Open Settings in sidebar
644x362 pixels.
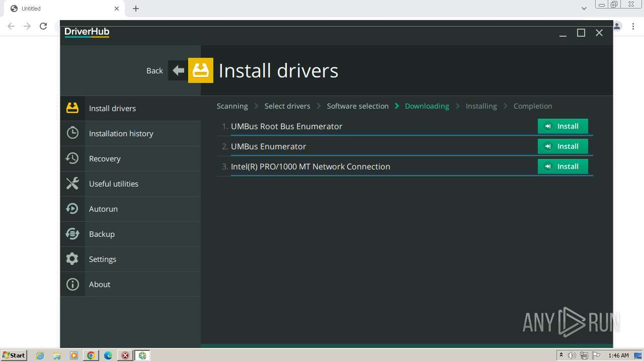(130, 259)
